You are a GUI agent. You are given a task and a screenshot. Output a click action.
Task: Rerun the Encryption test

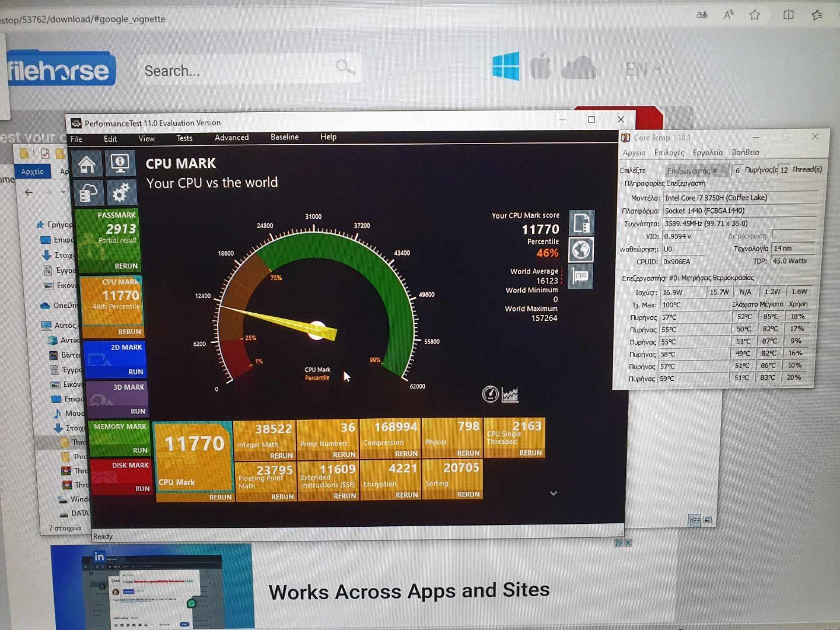(407, 495)
